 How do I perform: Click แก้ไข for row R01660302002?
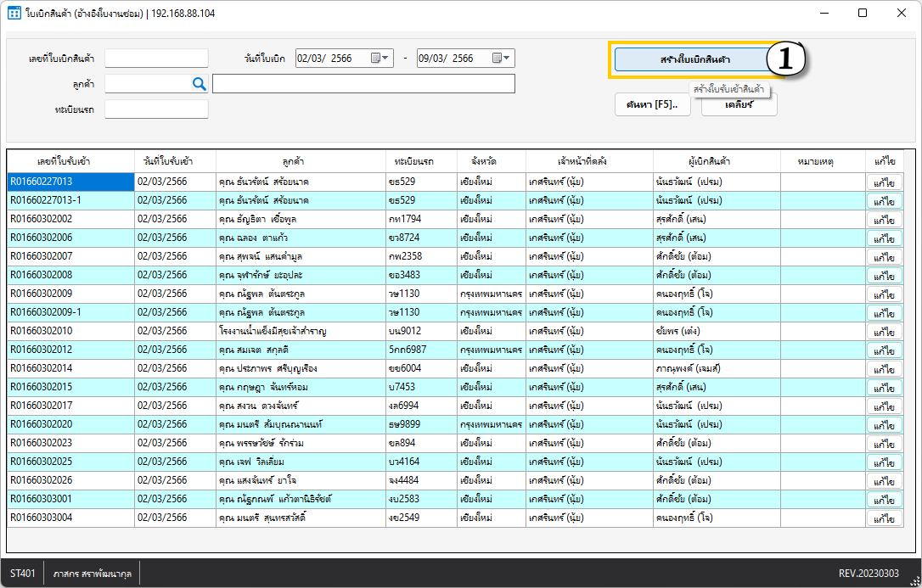point(884,220)
